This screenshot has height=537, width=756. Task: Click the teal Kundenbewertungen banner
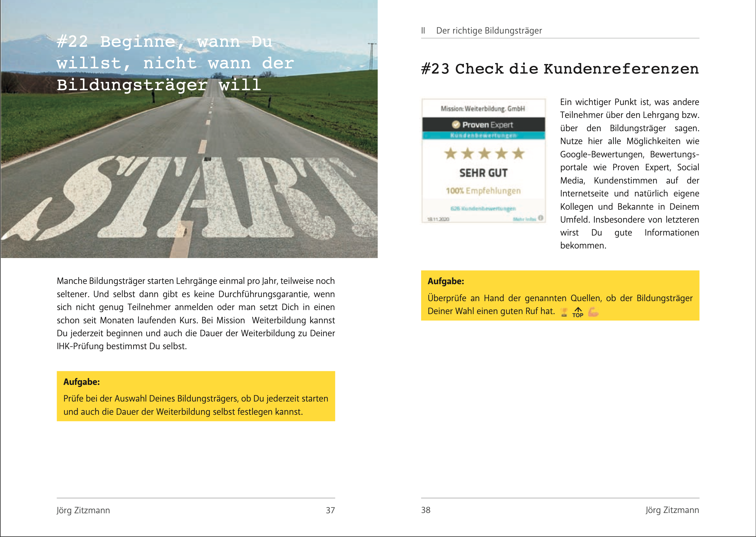(x=484, y=135)
